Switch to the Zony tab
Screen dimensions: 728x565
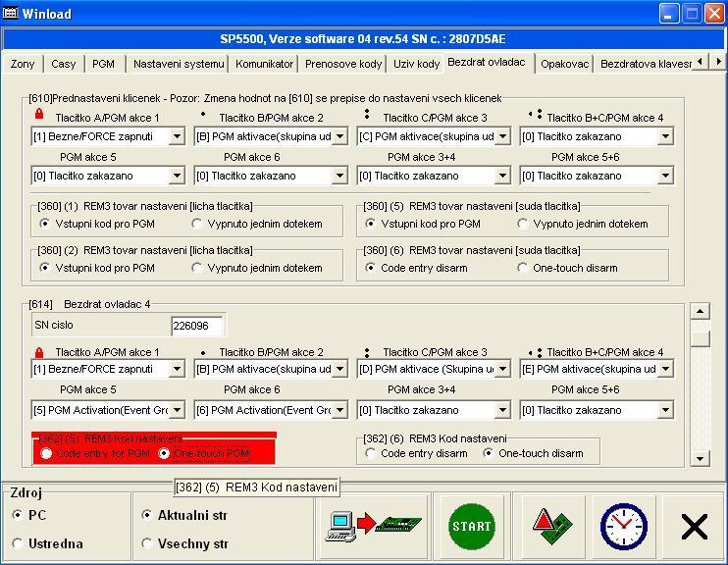coord(23,64)
